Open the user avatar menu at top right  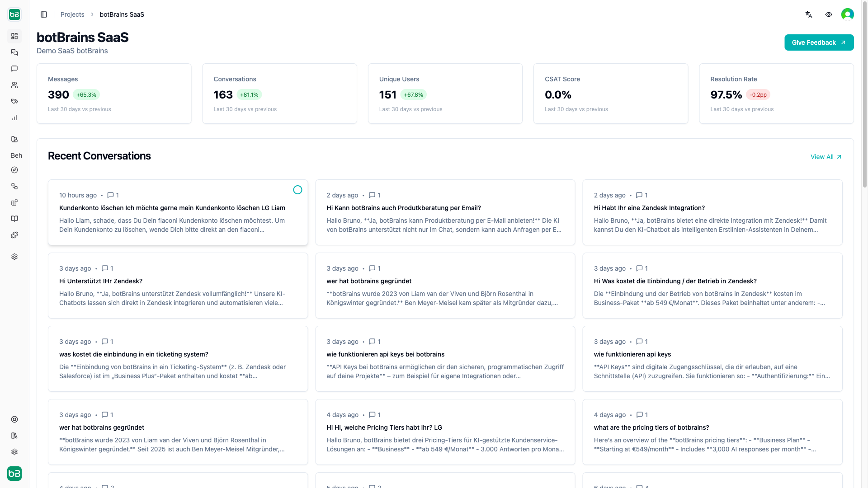pyautogui.click(x=848, y=14)
